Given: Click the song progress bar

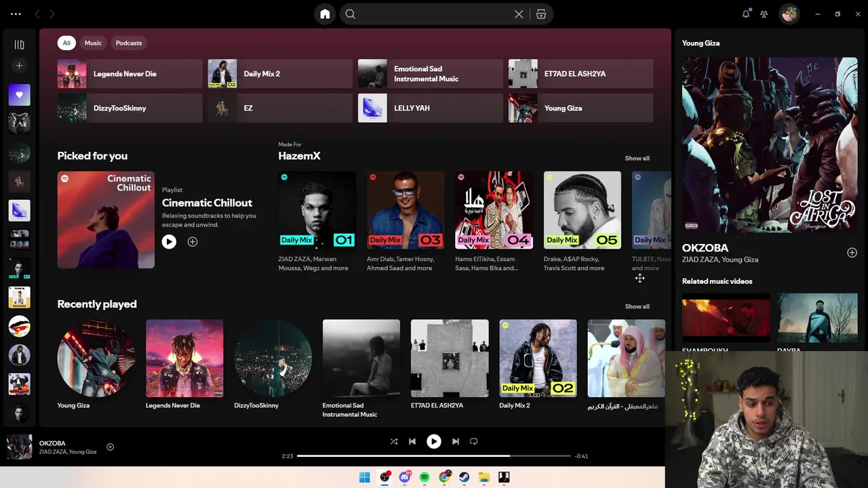Looking at the screenshot, I should (434, 456).
